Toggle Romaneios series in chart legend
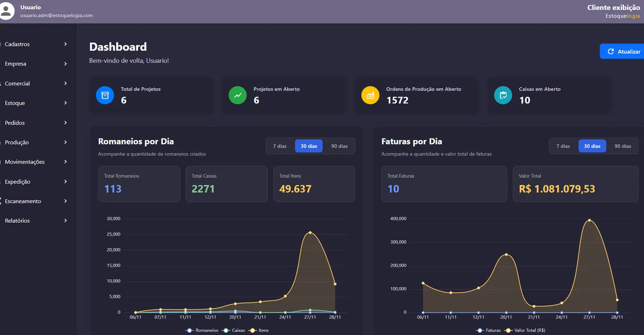 tap(202, 331)
